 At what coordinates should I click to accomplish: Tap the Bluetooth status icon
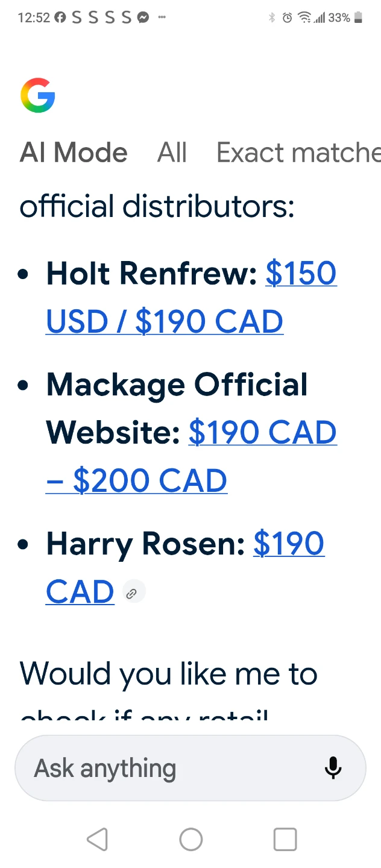[x=272, y=17]
